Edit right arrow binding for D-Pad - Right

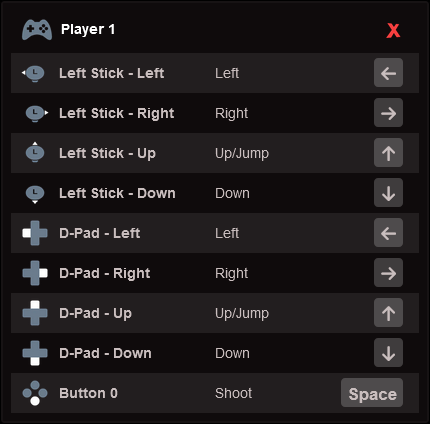pos(388,273)
